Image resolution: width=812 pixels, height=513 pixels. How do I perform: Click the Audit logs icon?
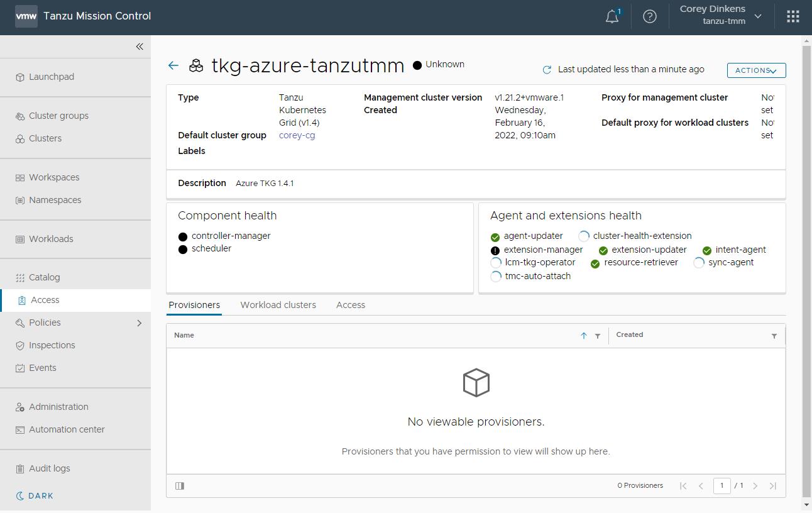click(x=20, y=469)
